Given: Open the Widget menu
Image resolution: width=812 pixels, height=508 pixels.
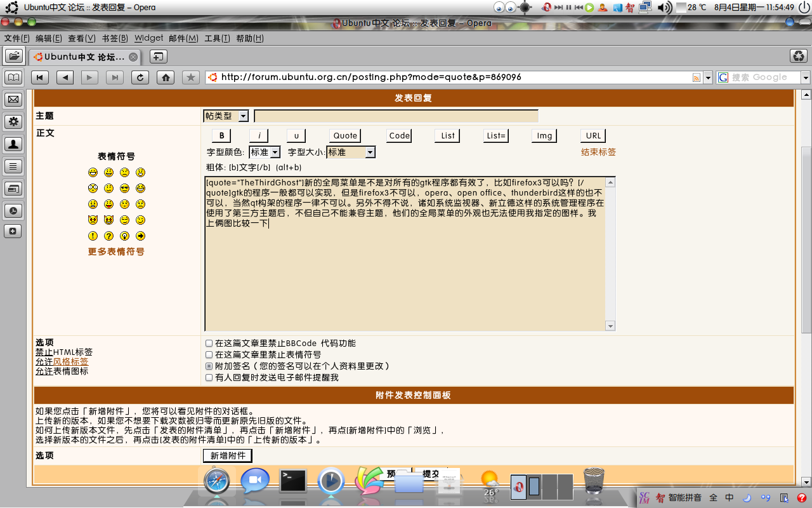Looking at the screenshot, I should click(x=149, y=39).
